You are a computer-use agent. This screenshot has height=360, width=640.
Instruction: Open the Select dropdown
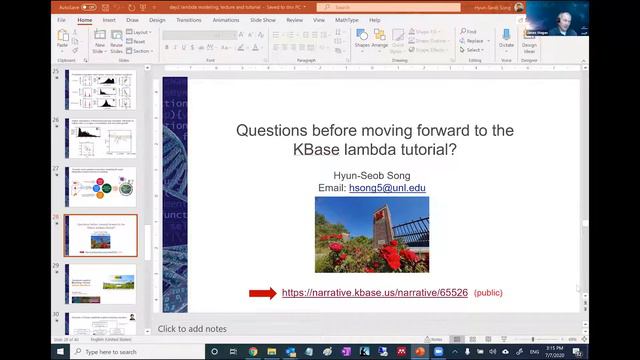[472, 50]
